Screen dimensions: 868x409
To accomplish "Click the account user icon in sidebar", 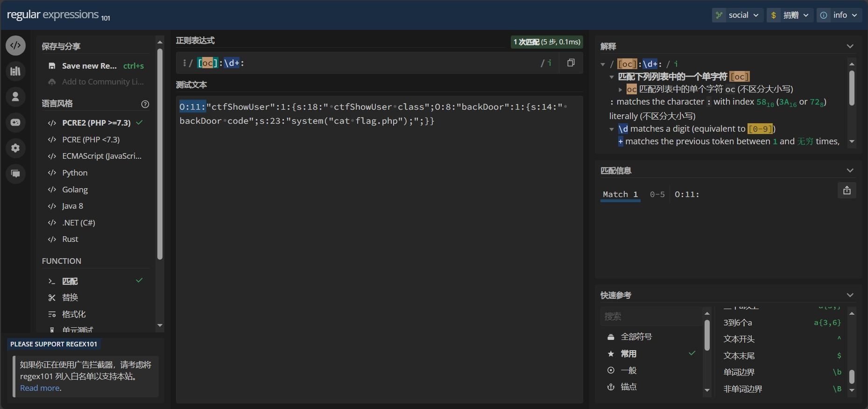I will click(x=15, y=97).
